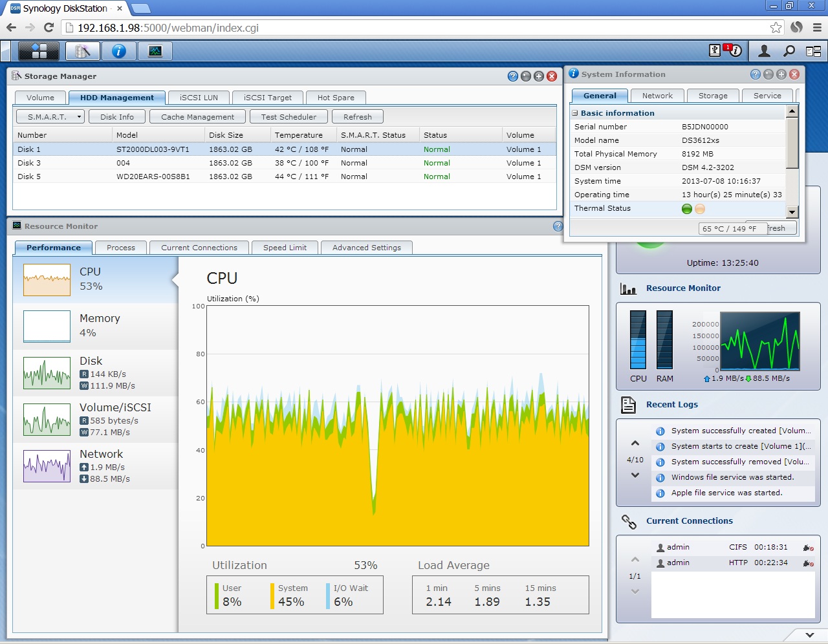Screen dimensions: 828x644
Task: Open the search magnifier icon
Action: (789, 50)
